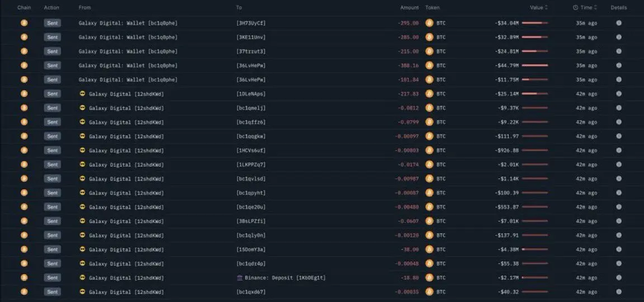Select the Token column header
Viewport: 644px width, 302px height.
pos(432,8)
